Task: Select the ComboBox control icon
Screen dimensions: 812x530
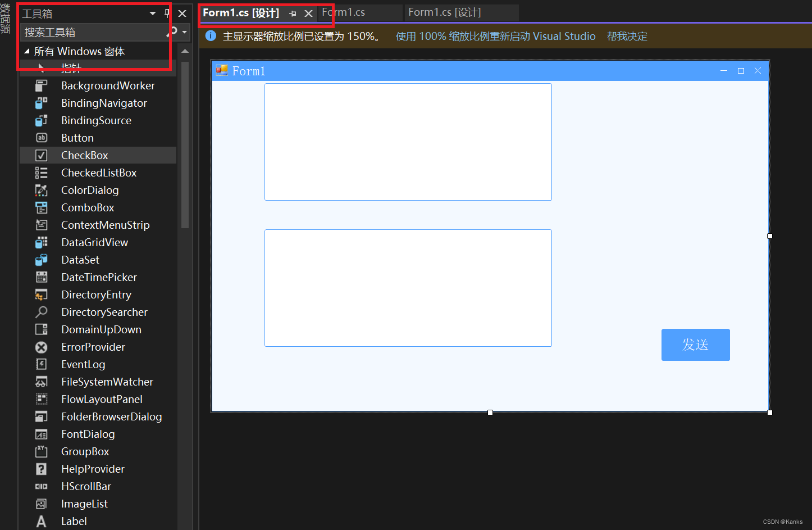Action: point(42,207)
